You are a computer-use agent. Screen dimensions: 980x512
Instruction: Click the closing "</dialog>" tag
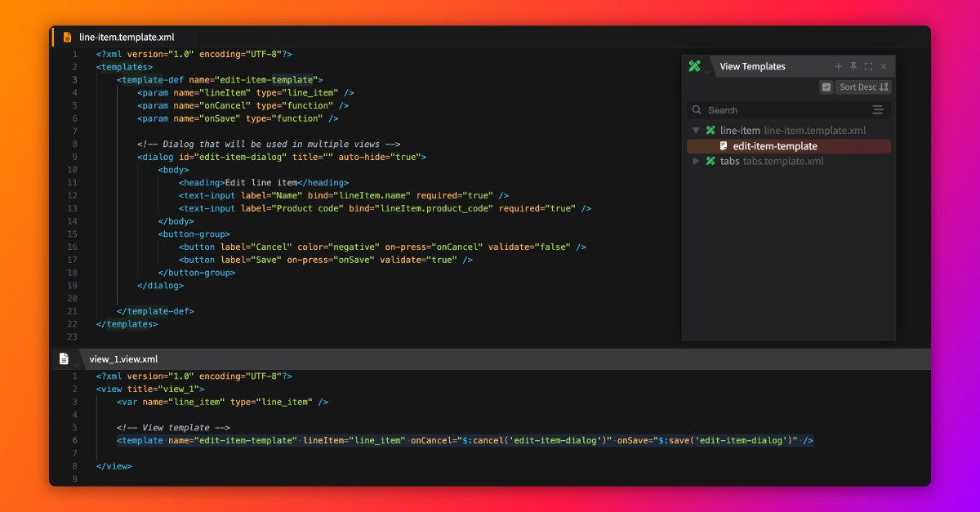161,286
